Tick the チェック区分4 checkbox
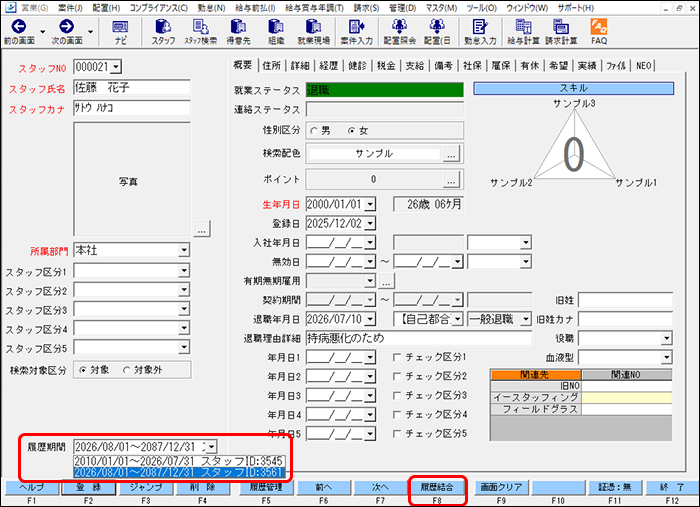This screenshot has height=507, width=700. (396, 415)
